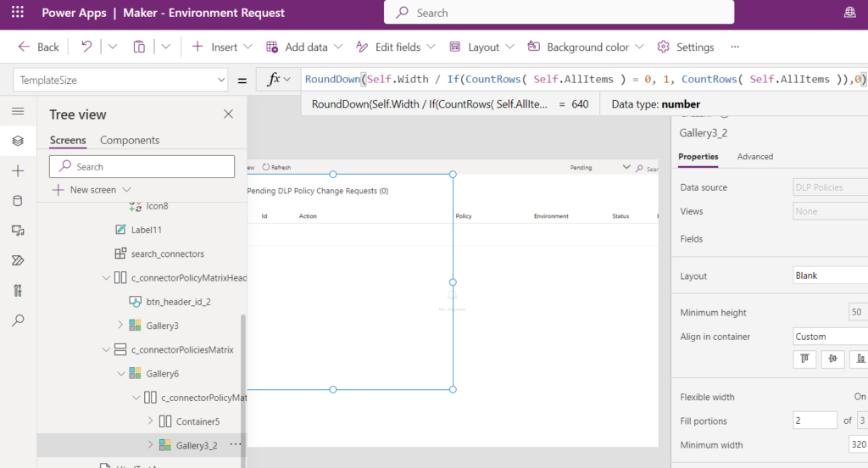Click inside the formula bar

tap(584, 80)
